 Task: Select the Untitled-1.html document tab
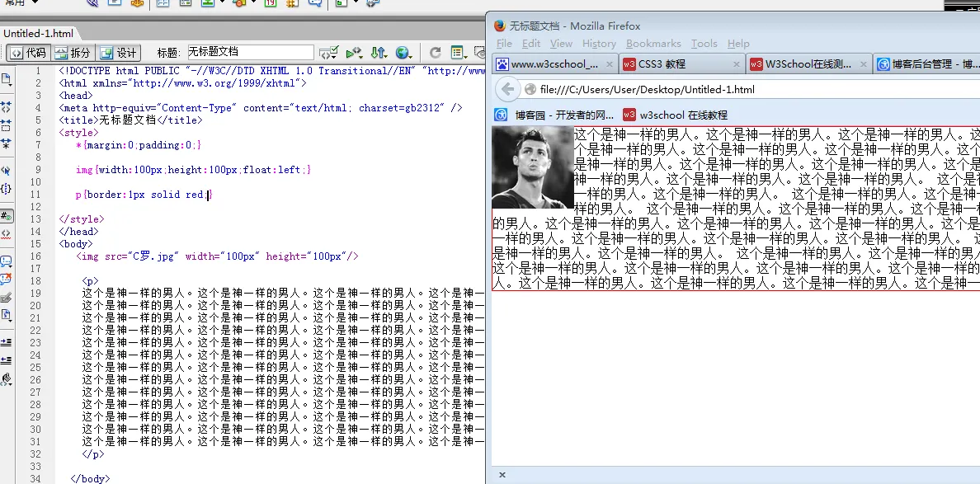point(38,34)
